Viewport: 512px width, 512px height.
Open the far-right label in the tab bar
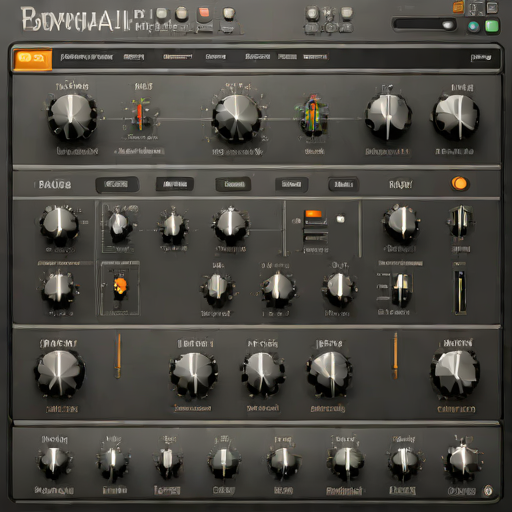481,57
